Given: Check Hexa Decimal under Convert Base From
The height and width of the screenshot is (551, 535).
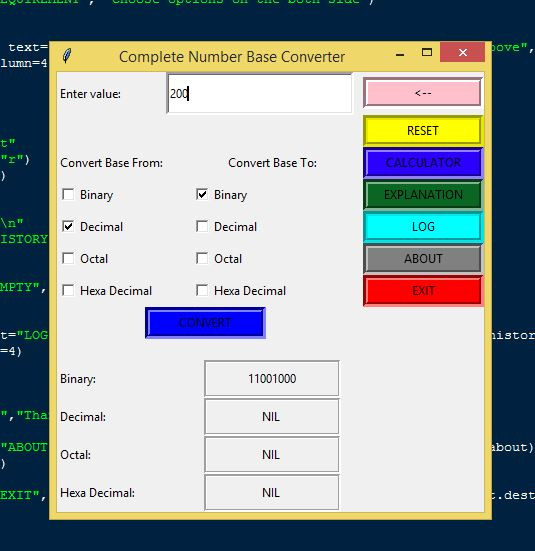Looking at the screenshot, I should (x=68, y=290).
